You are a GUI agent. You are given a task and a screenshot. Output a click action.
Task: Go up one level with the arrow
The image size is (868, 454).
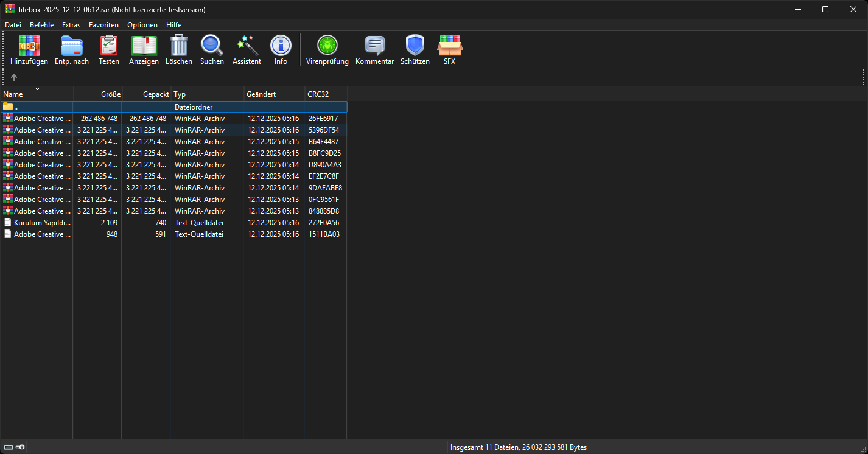[14, 77]
